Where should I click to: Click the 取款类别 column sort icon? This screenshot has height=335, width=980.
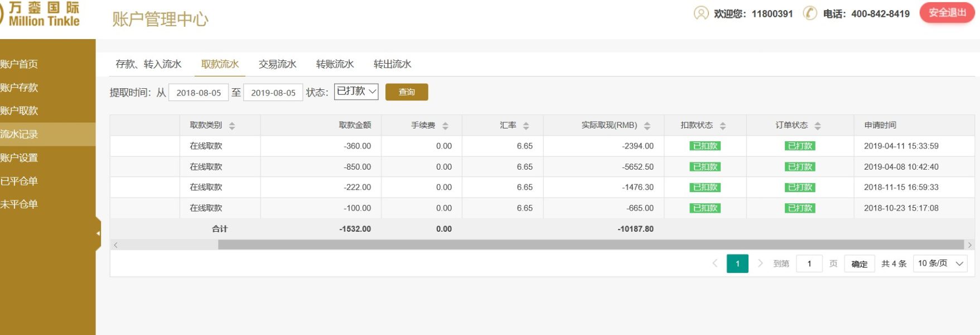coord(232,126)
